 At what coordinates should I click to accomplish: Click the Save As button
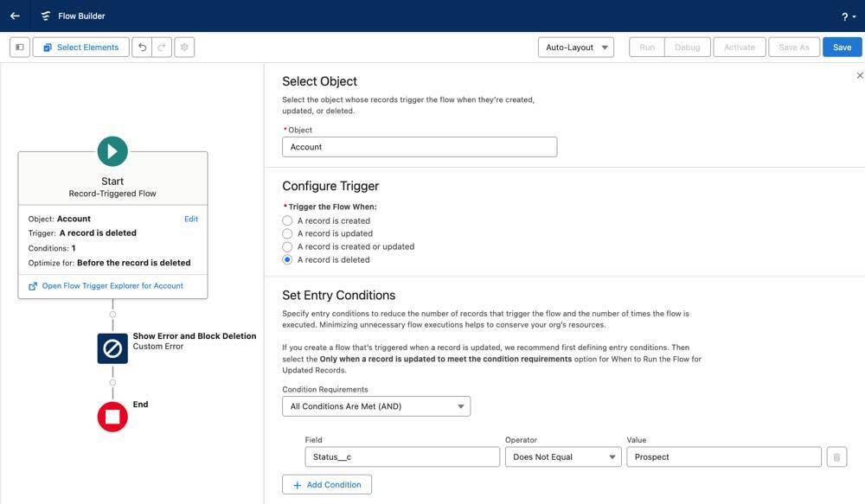(x=794, y=48)
